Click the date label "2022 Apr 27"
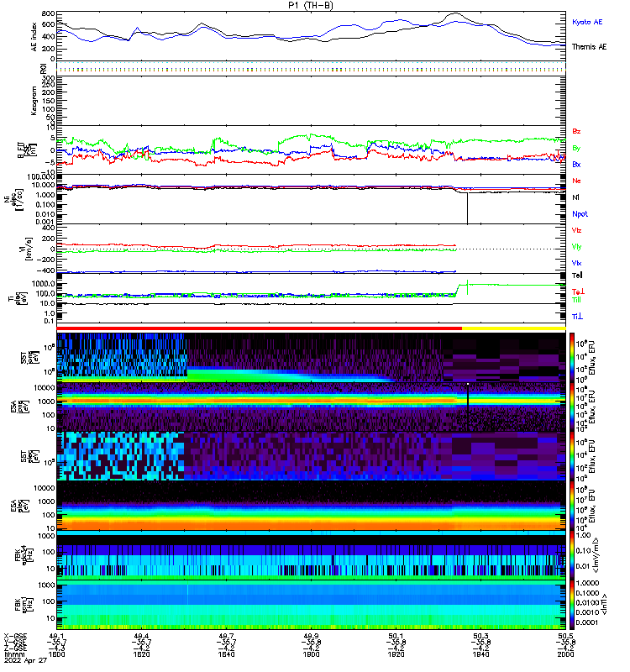 click(x=25, y=660)
